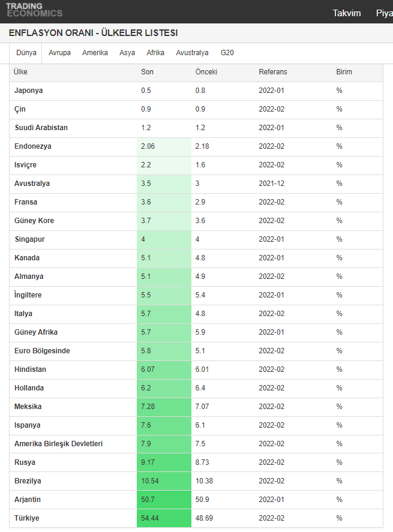Viewport: 393px width, 532px height.
Task: Select the Dünya tab
Action: click(26, 53)
